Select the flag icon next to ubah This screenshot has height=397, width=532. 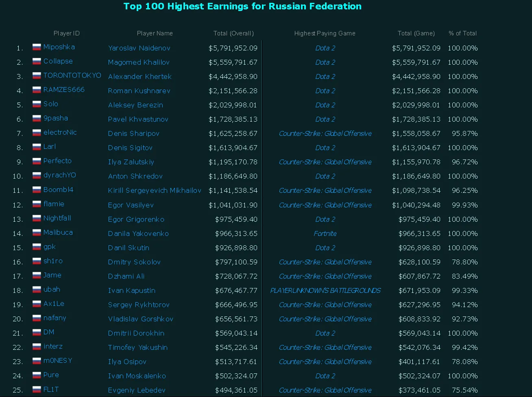[37, 290]
